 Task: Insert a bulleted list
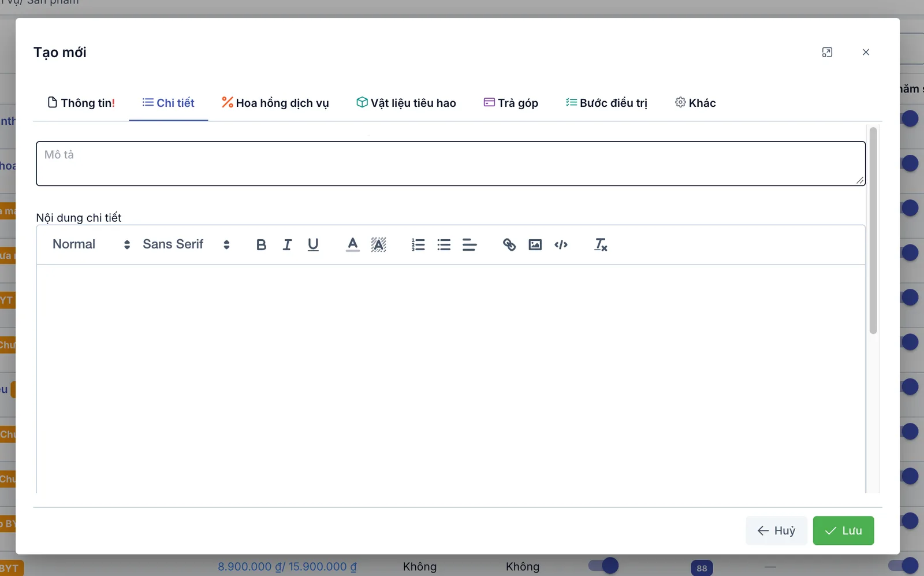[x=444, y=245]
